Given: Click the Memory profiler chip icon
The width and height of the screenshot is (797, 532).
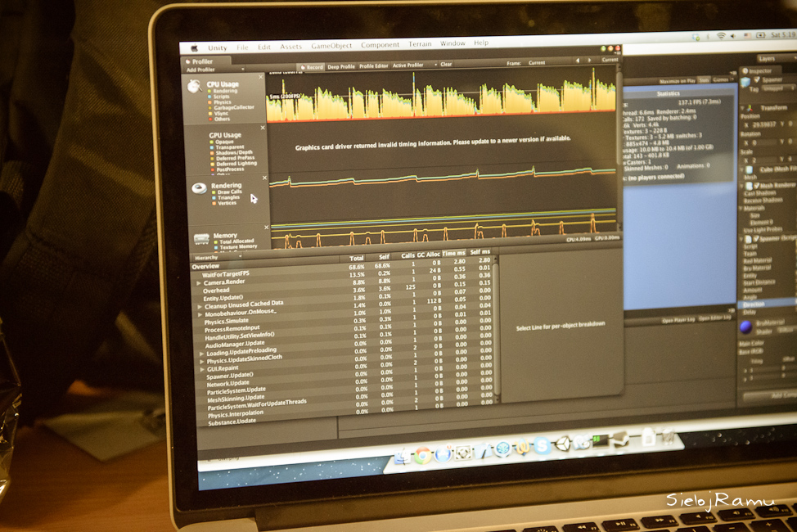Looking at the screenshot, I should (202, 238).
